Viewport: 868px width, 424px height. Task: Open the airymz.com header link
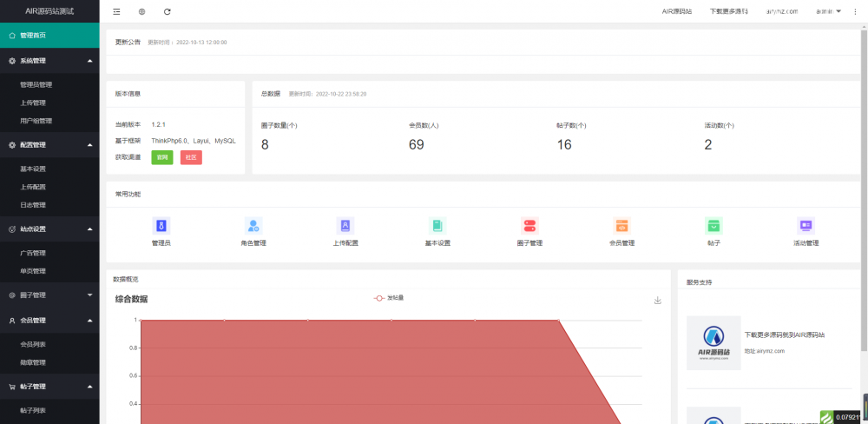782,11
